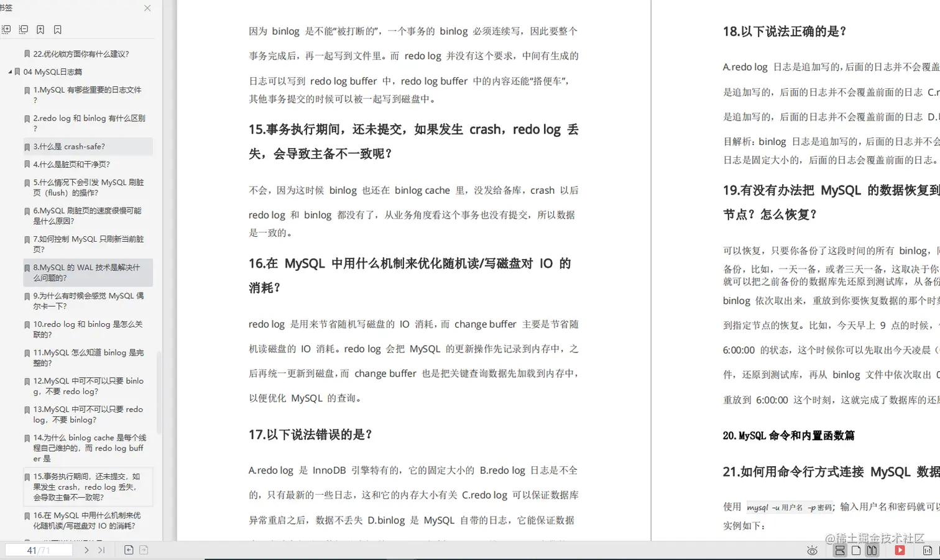Expand all bookmarks in the panel
940x560 pixels.
pyautogui.click(x=6, y=29)
